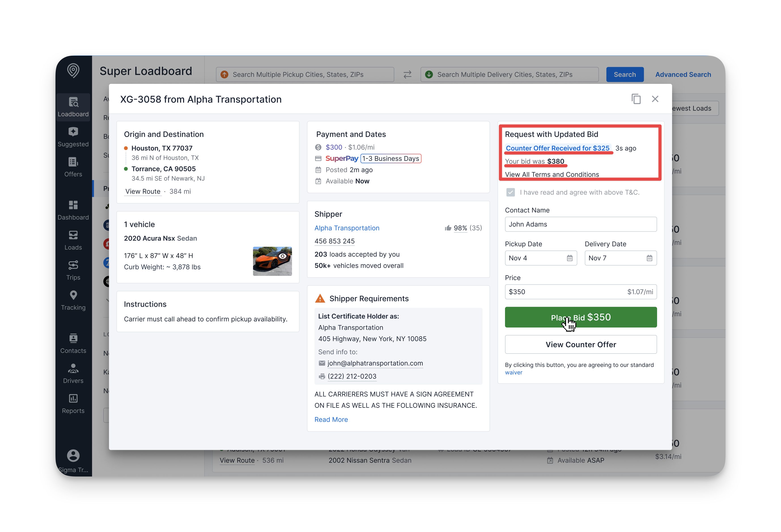The image size is (781, 532).
Task: Click the SuperPay payment label
Action: coord(342,159)
